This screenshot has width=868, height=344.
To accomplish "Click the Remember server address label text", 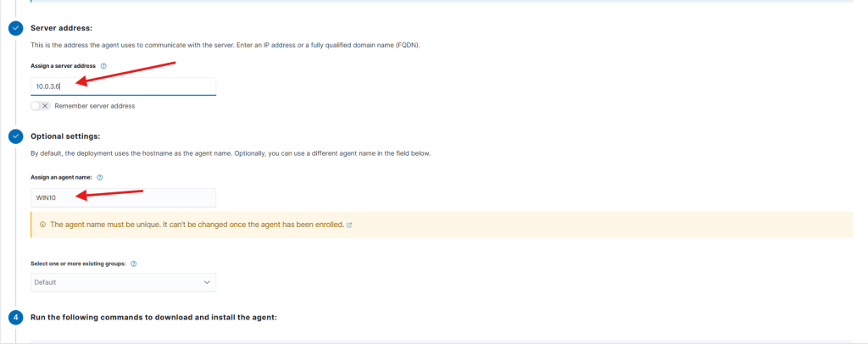I will (x=94, y=106).
